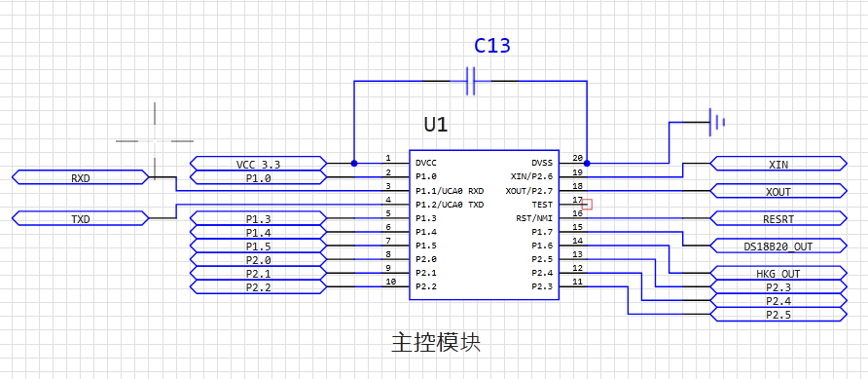
Task: Select the junction dot at the DVSS pin
Action: (587, 164)
